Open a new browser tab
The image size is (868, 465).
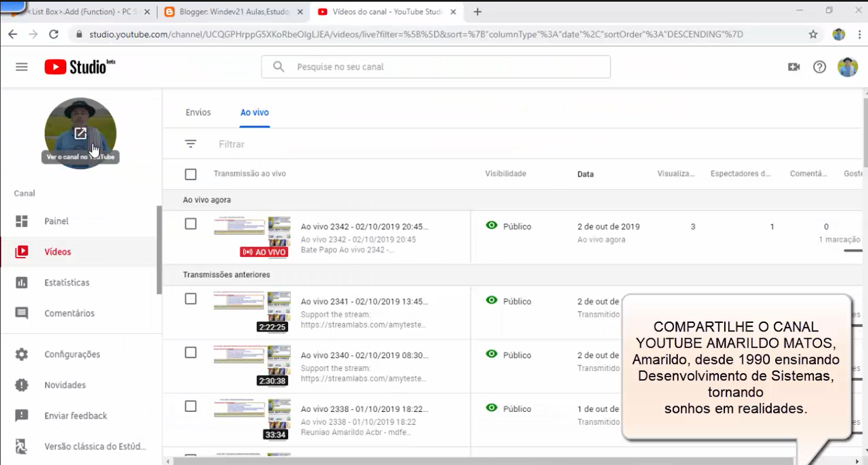(477, 11)
